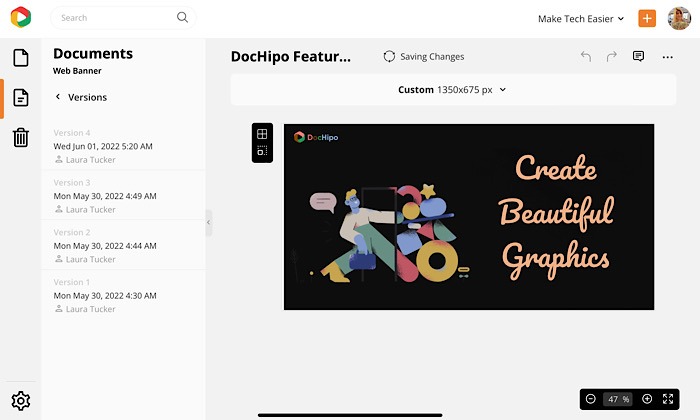Click the Web Banner label
Image resolution: width=700 pixels, height=420 pixels.
pyautogui.click(x=77, y=71)
